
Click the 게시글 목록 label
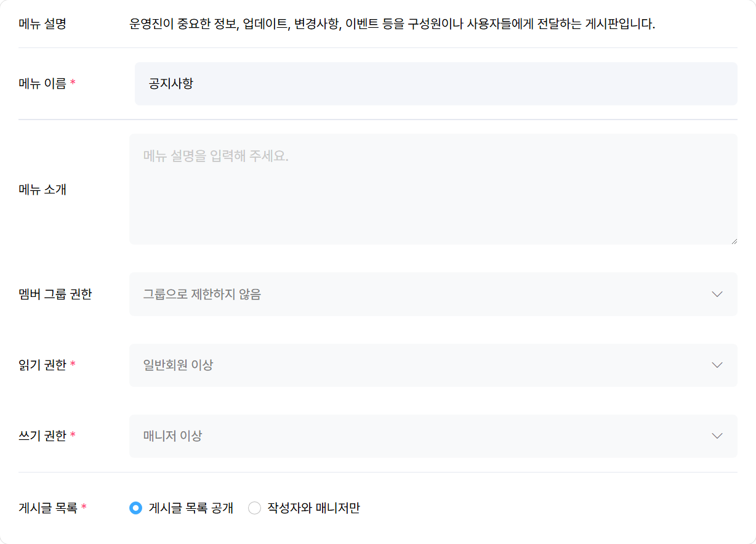click(48, 508)
